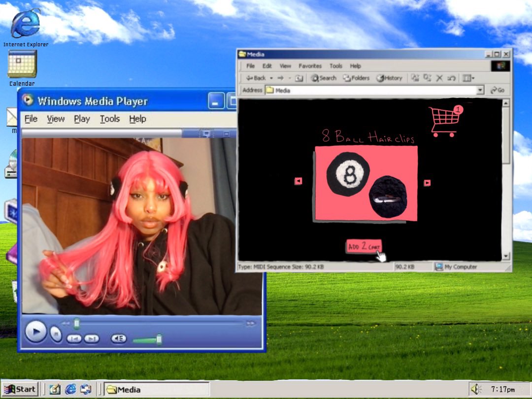The image size is (532, 399).
Task: Click the 7:17pm system clock
Action: coord(503,390)
